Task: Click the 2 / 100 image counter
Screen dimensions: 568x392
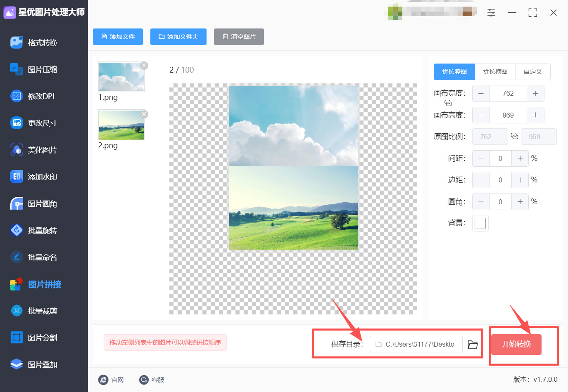Action: (181, 70)
